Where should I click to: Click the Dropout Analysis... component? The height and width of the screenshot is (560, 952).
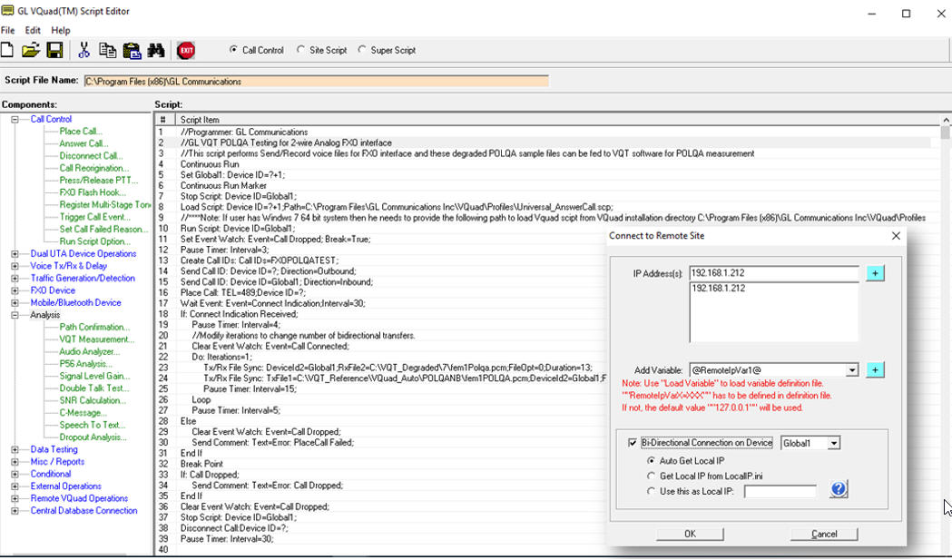[93, 437]
